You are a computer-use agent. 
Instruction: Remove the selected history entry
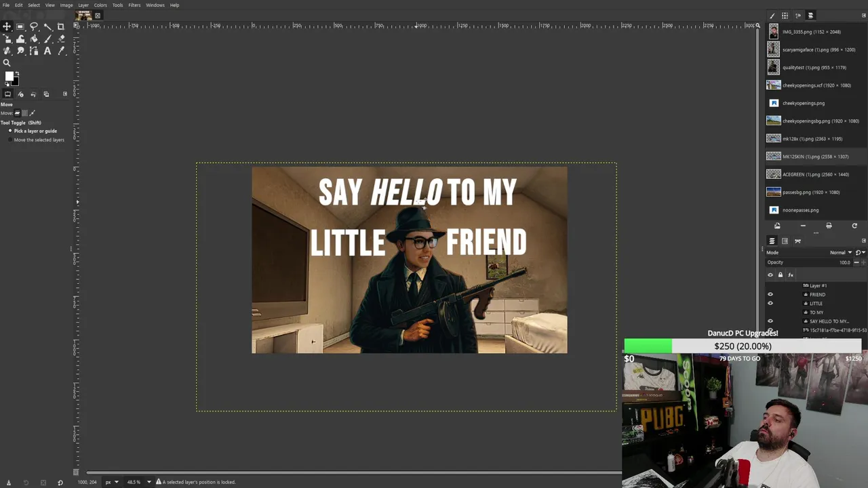coord(803,226)
